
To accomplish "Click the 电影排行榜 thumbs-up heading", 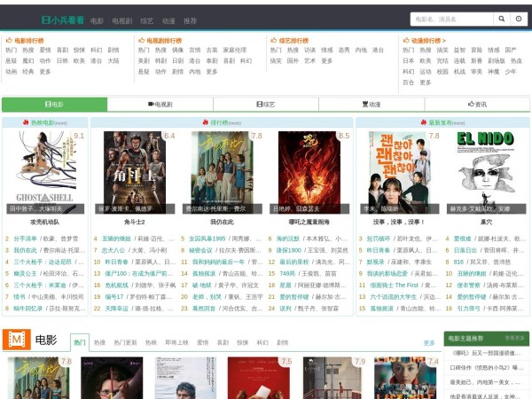I will pyautogui.click(x=27, y=41).
